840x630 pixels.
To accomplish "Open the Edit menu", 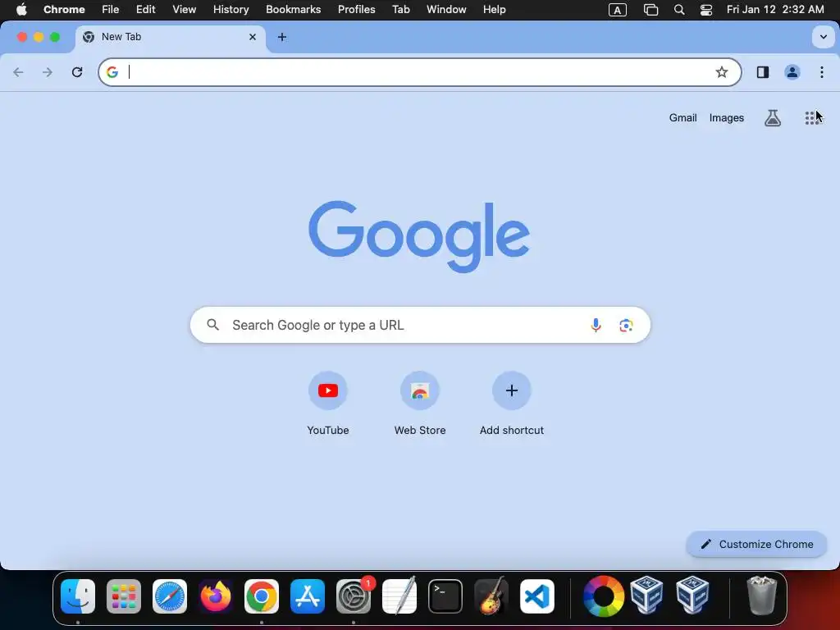I will pos(146,10).
